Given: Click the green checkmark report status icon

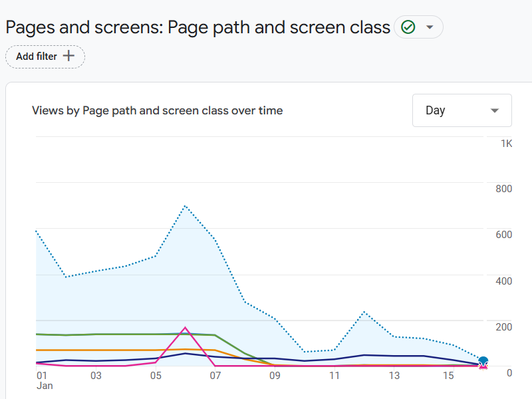Looking at the screenshot, I should [x=408, y=27].
